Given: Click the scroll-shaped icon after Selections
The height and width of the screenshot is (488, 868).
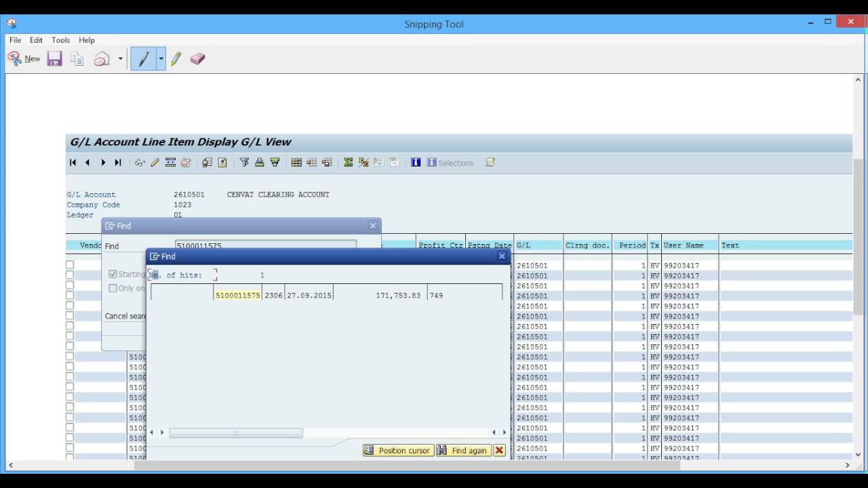Looking at the screenshot, I should [490, 163].
